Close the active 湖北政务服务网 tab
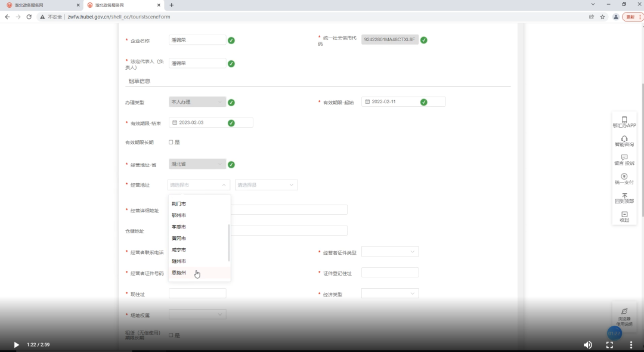The height and width of the screenshot is (352, 644). tap(159, 5)
